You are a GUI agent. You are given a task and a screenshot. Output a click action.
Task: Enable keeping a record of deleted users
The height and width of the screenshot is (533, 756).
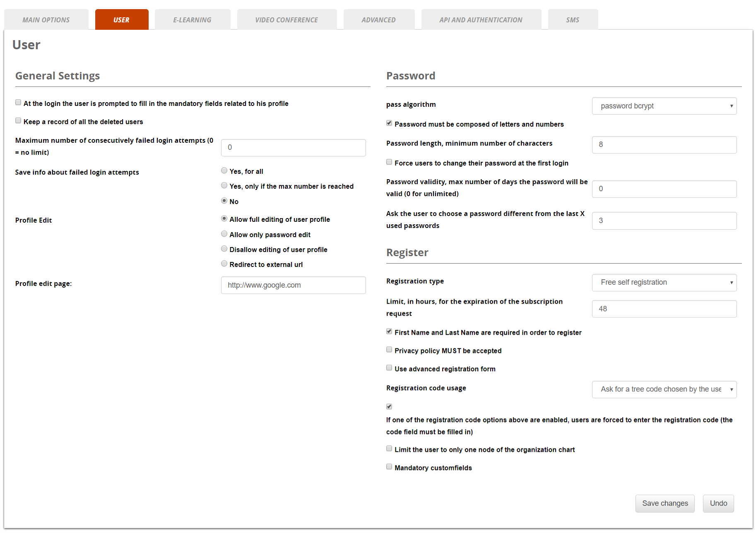18,120
